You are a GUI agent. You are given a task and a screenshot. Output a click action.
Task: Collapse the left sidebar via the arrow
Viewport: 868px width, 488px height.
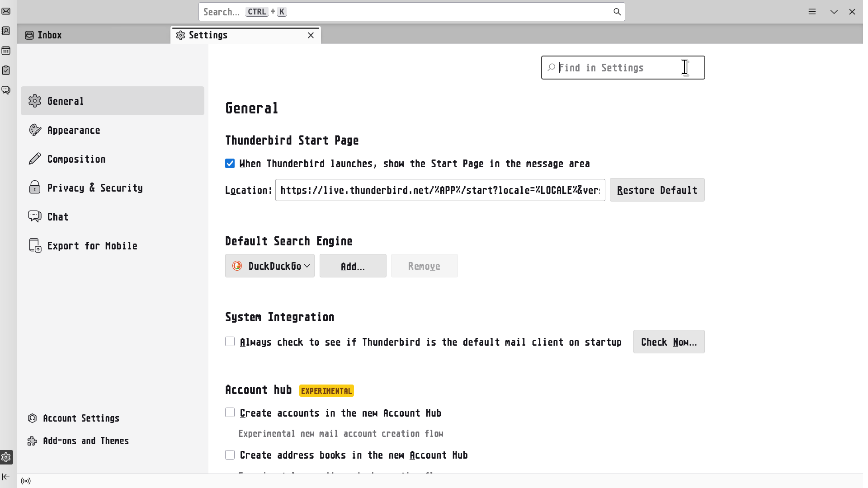[5, 477]
